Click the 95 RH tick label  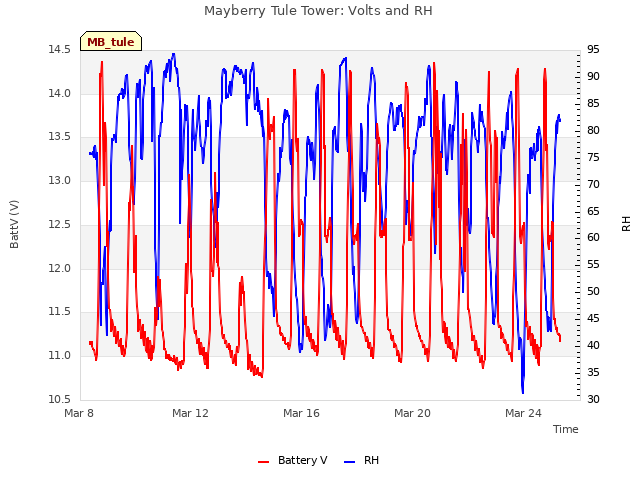point(593,50)
